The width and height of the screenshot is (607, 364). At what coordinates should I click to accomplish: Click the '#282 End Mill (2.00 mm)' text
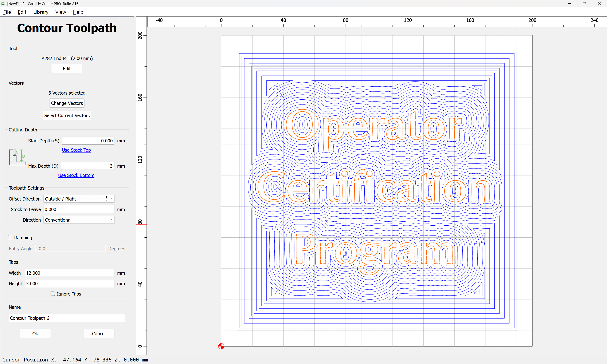pyautogui.click(x=67, y=58)
